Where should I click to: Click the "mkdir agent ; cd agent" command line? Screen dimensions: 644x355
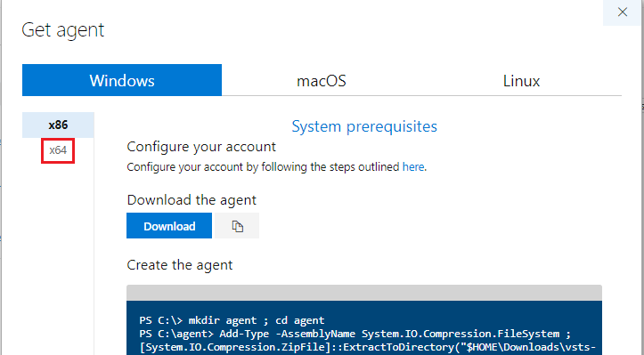[232, 320]
